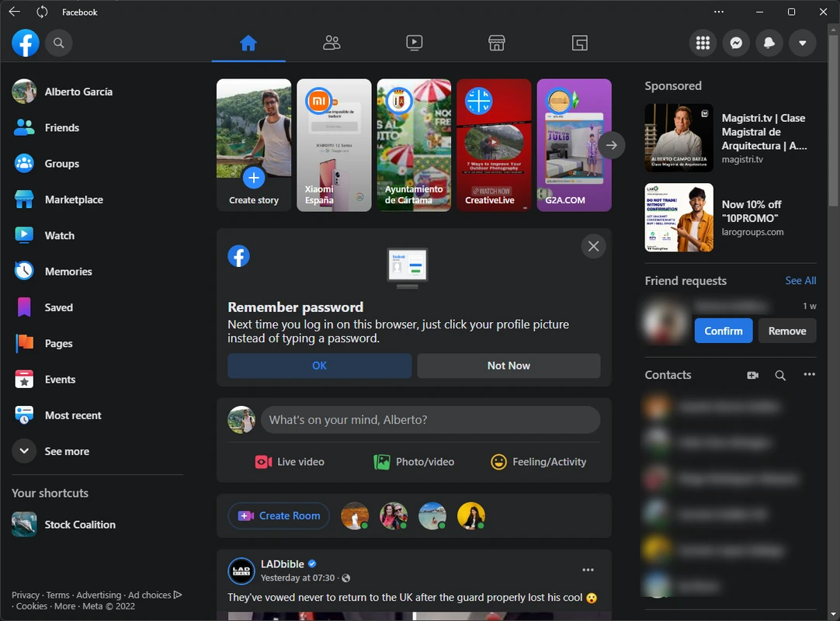
Task: Add a Photo/video to post
Action: 414,461
